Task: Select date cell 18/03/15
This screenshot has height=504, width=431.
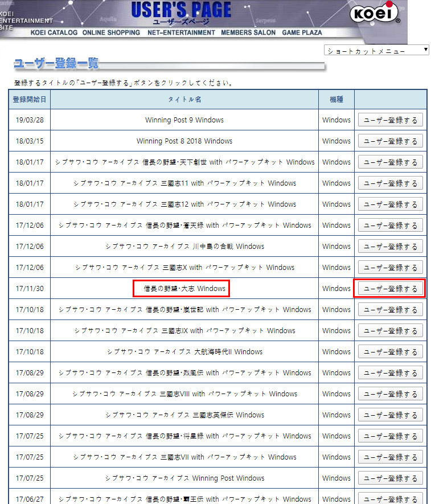Action: (x=30, y=141)
